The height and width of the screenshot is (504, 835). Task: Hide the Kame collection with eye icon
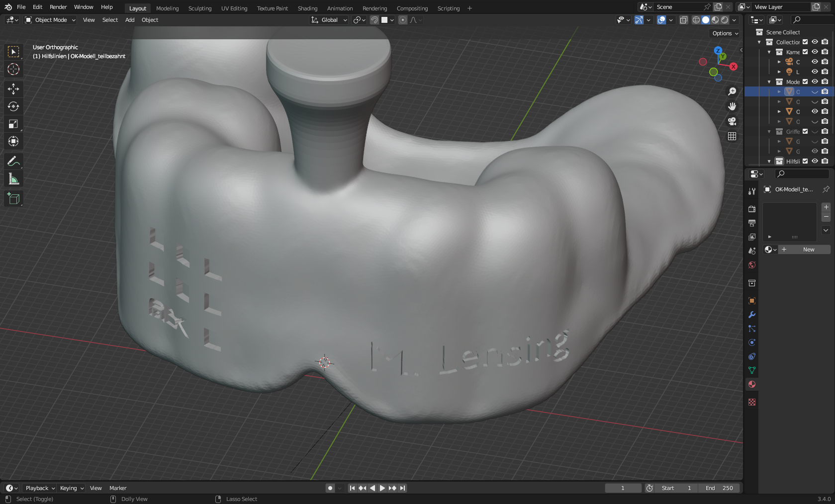815,52
